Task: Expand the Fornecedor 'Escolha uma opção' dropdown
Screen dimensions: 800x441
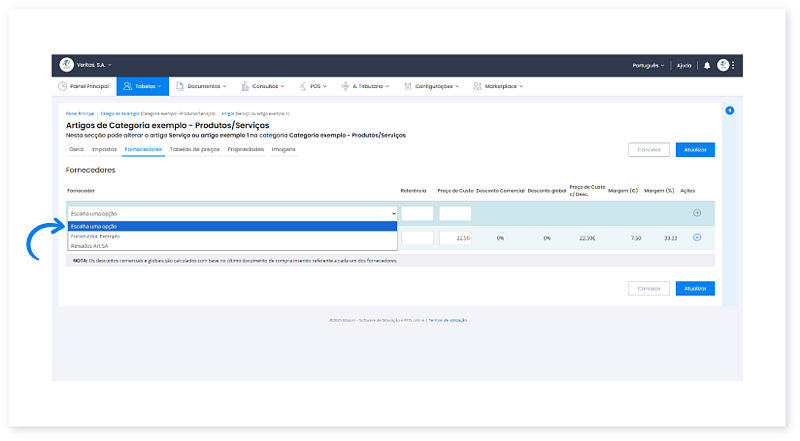Action: pyautogui.click(x=232, y=213)
